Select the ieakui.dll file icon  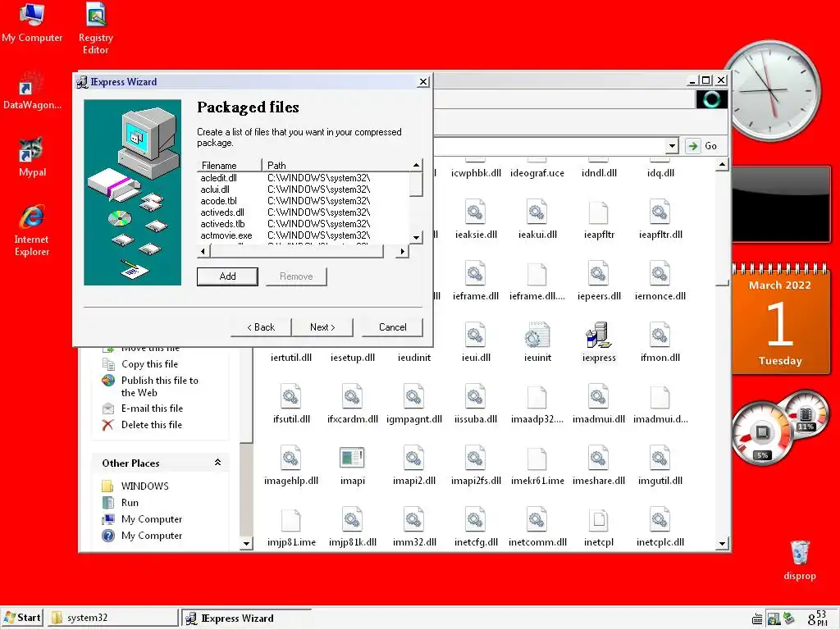537,218
